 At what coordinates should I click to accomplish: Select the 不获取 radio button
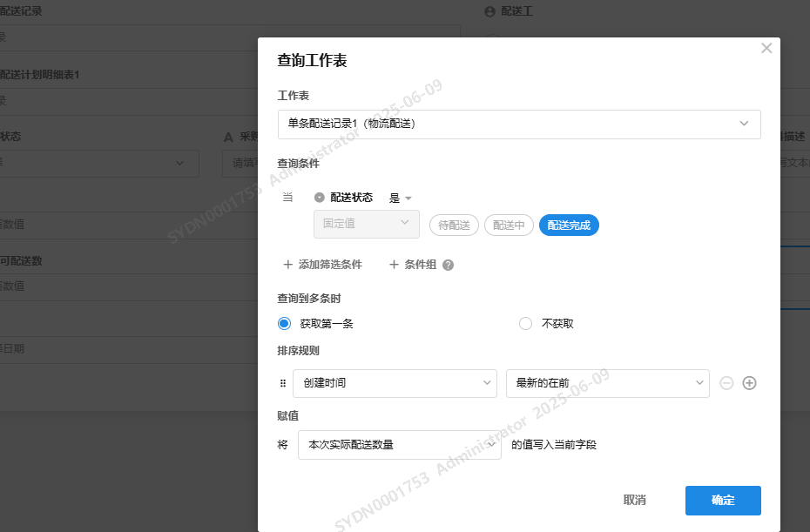click(x=525, y=324)
